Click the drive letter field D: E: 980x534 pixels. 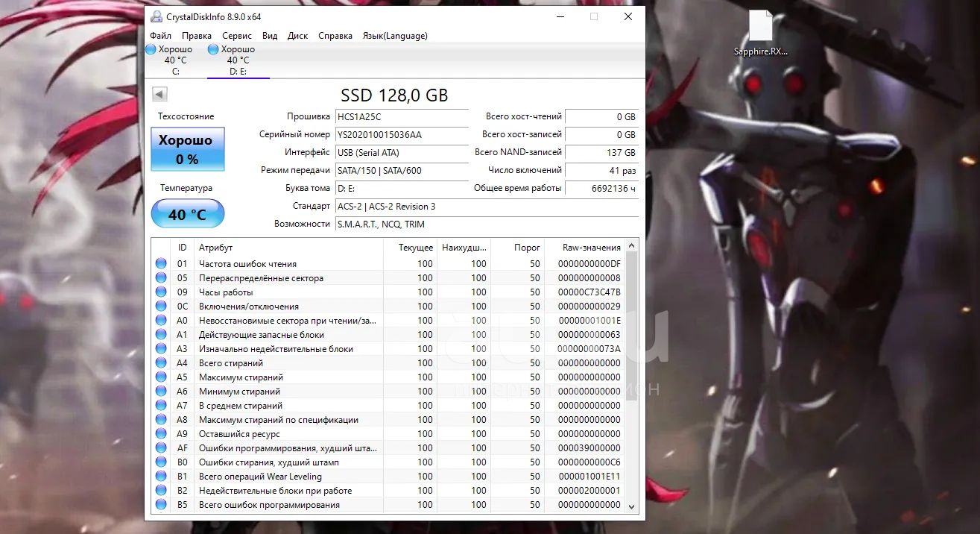click(402, 188)
